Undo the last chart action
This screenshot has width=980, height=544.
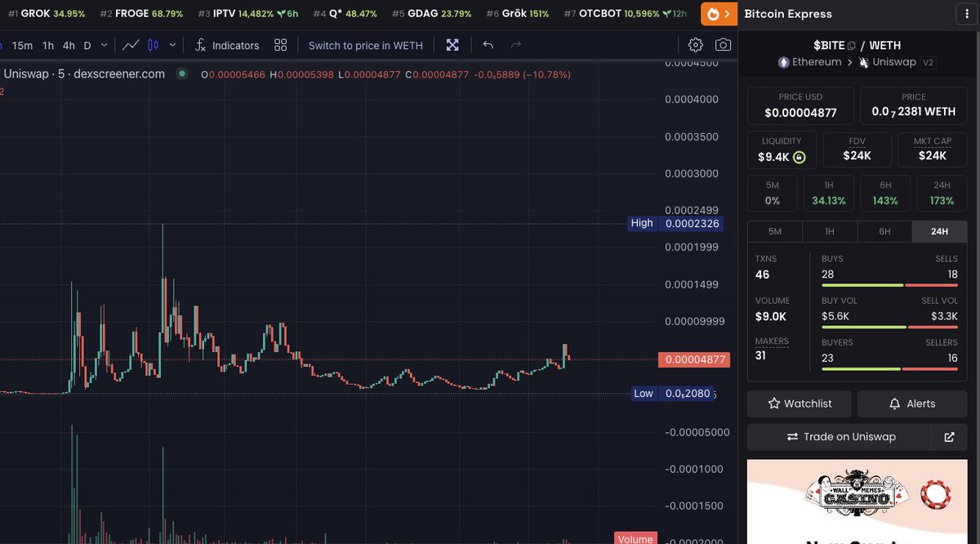488,45
